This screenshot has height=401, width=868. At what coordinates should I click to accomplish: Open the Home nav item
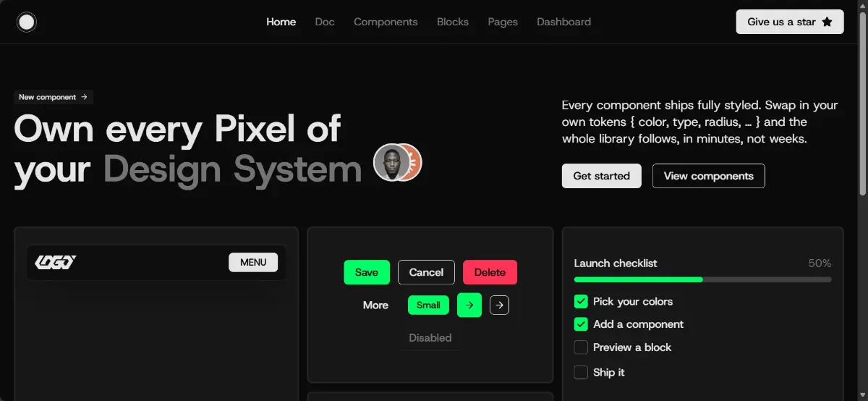[281, 22]
